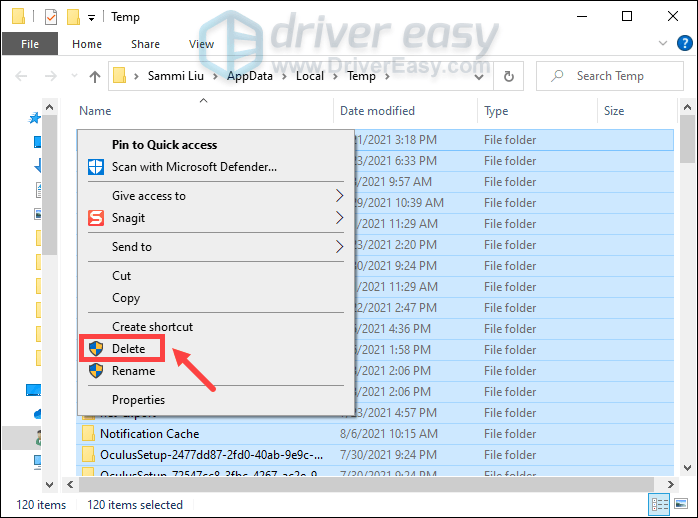
Task: Click the Notification Cache folder icon
Action: pyautogui.click(x=88, y=433)
